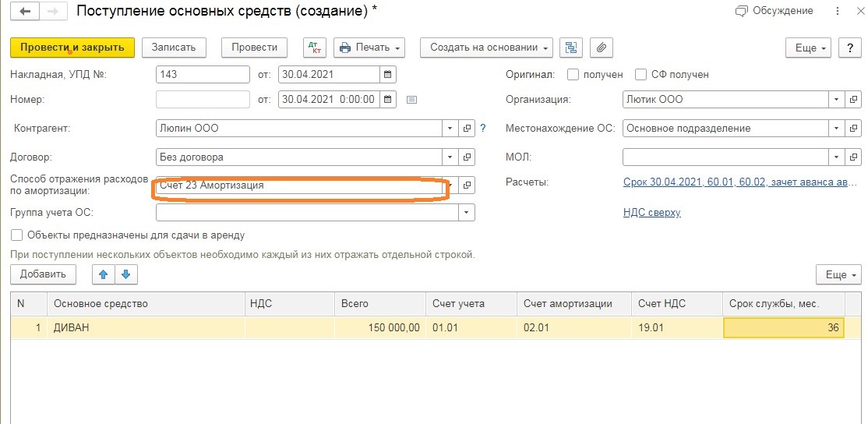Expand the Группа учета ОС dropdown
The height and width of the screenshot is (424, 868).
[x=467, y=213]
